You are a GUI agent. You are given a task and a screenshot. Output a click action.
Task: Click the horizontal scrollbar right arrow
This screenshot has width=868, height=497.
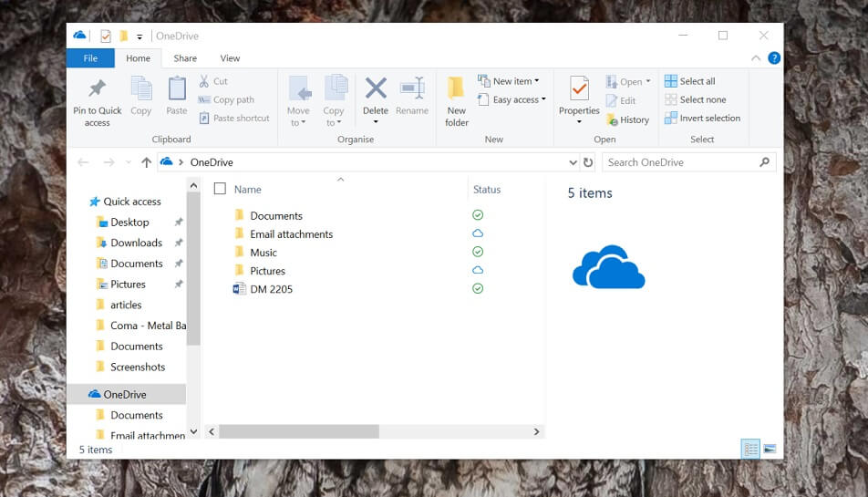tap(536, 431)
